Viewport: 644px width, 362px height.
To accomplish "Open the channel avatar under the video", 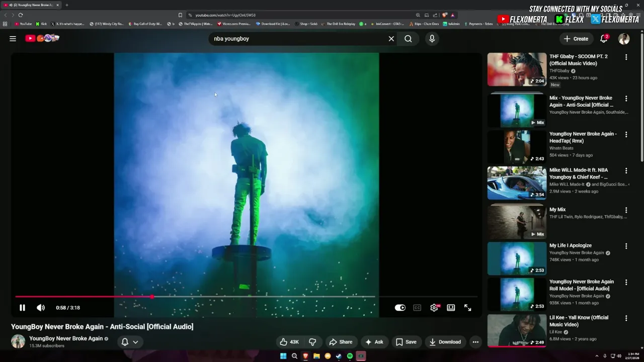I will (18, 341).
